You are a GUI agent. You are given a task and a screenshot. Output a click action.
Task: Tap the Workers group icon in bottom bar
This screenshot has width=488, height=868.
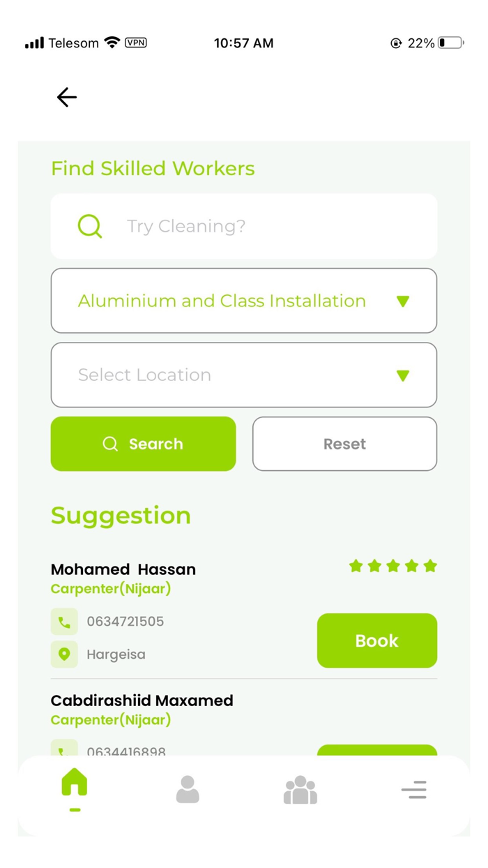click(x=300, y=788)
